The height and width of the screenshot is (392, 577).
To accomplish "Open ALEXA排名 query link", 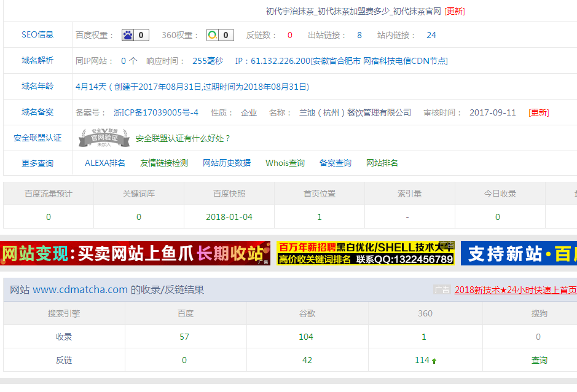I will point(105,163).
